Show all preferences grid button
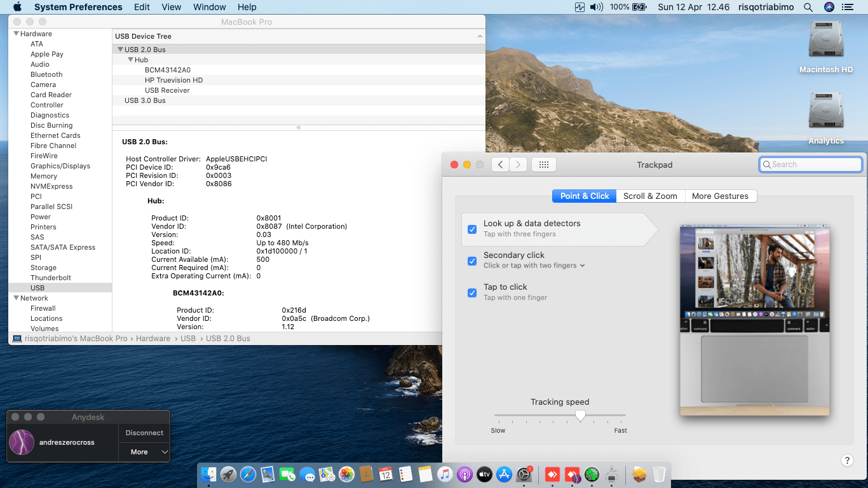 click(x=543, y=165)
